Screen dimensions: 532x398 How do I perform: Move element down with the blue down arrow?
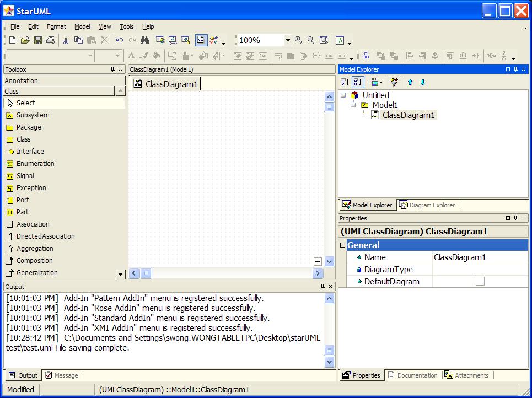click(423, 82)
